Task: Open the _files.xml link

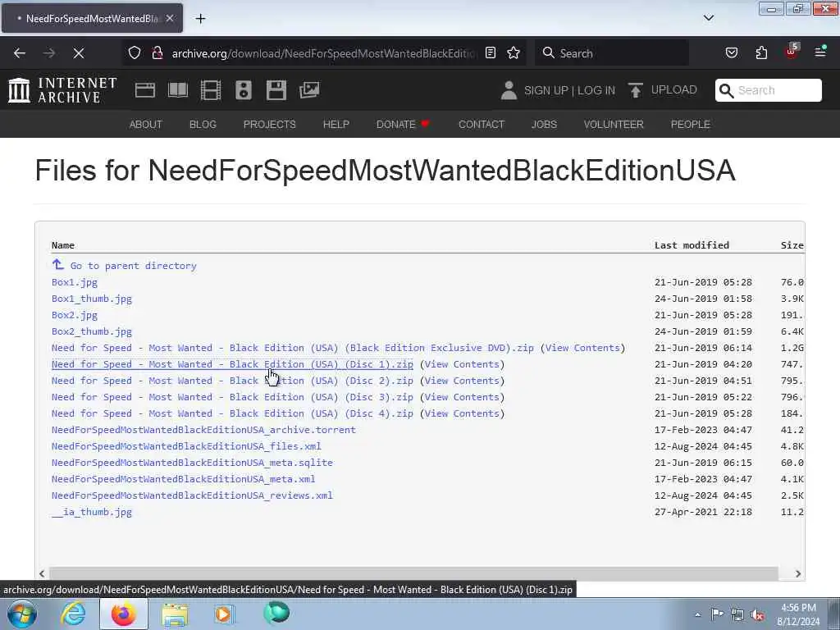Action: click(186, 446)
